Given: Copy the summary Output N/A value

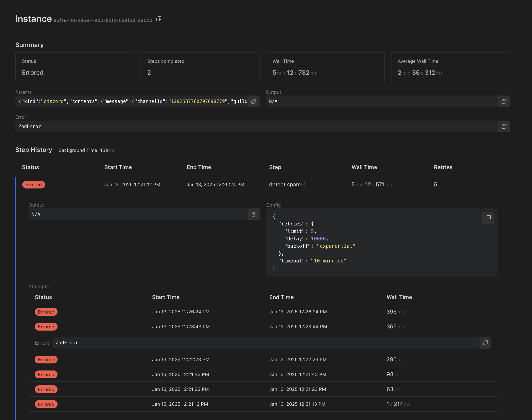Looking at the screenshot, I should click(x=504, y=101).
